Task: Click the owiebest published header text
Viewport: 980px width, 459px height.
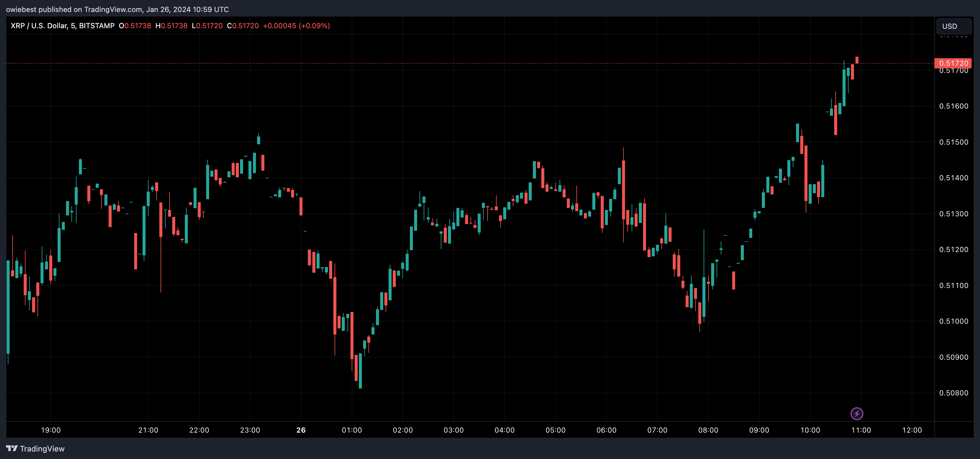Action: tap(117, 9)
